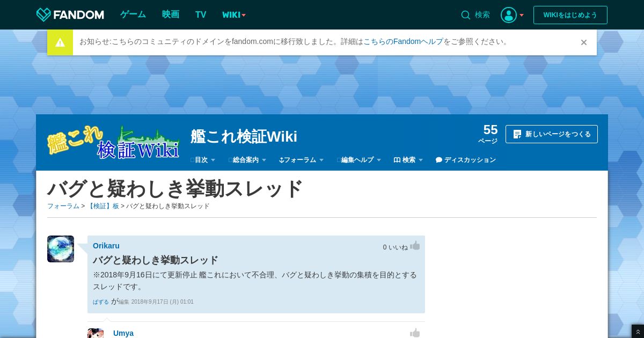Open Orikaru user profile link
The width and height of the screenshot is (644, 338).
click(x=106, y=246)
